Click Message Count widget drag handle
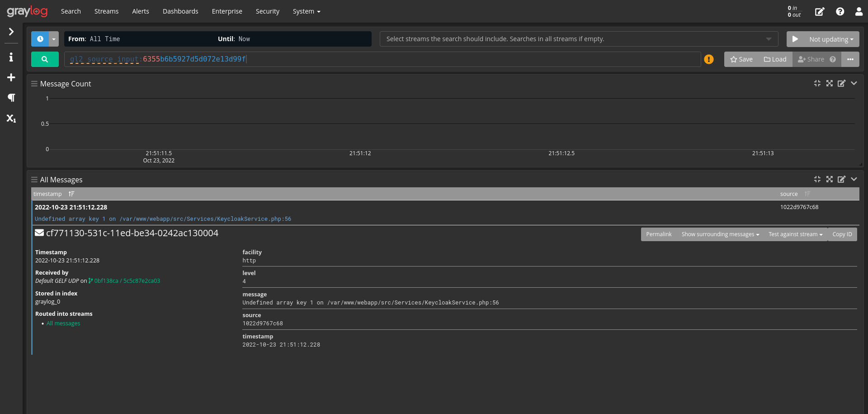The image size is (868, 414). 34,84
